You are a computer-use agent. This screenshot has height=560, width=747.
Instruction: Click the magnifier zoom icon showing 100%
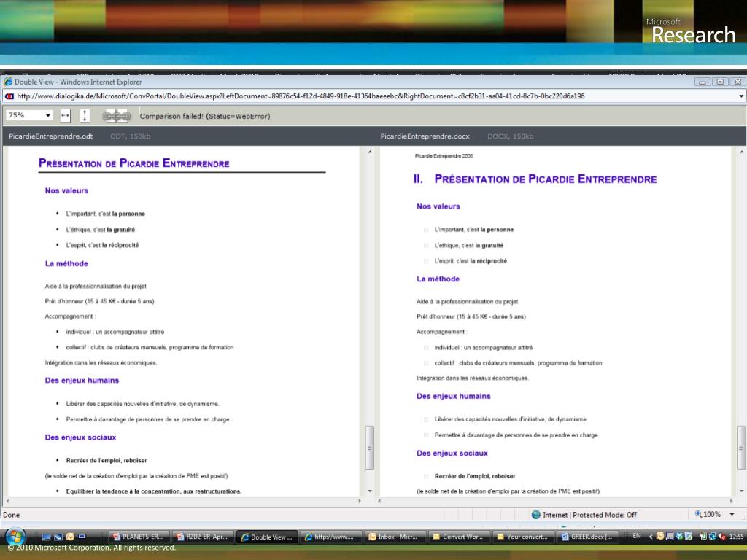point(698,514)
